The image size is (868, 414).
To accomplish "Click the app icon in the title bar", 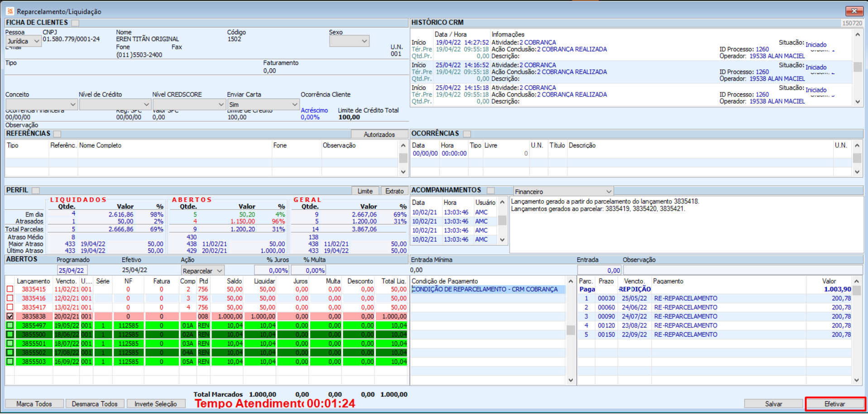I will pos(10,11).
